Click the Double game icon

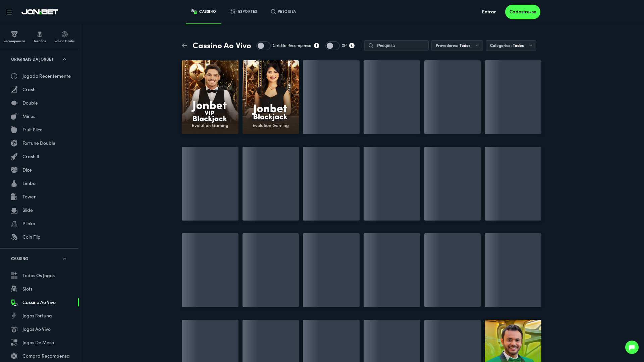tap(14, 103)
